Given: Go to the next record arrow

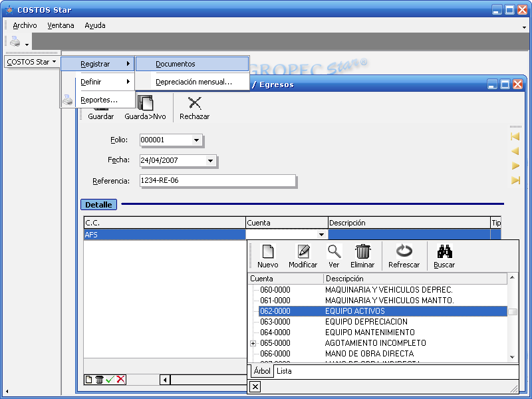Looking at the screenshot, I should 515,166.
